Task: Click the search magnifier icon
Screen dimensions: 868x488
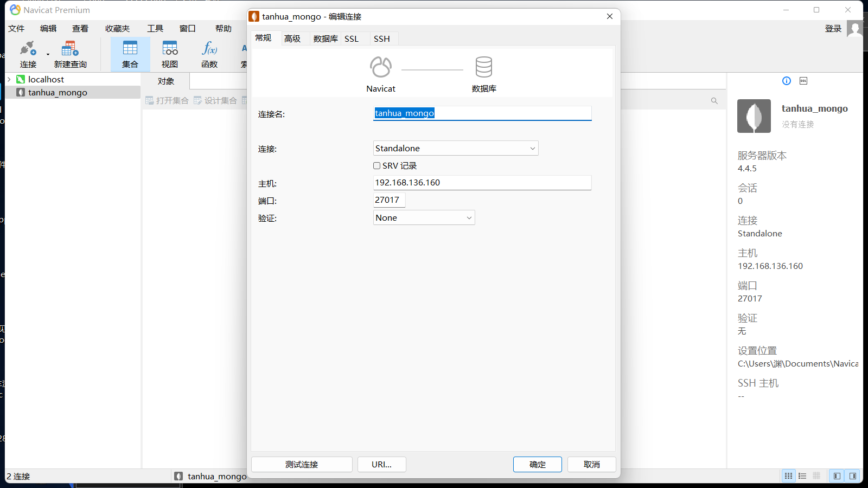Action: pyautogui.click(x=714, y=101)
